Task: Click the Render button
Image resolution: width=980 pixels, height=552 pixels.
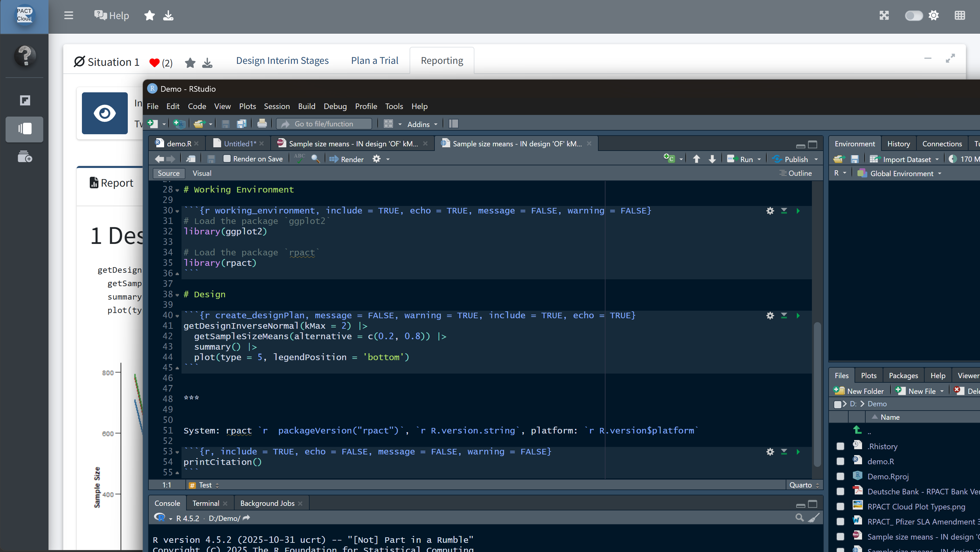Action: point(347,159)
